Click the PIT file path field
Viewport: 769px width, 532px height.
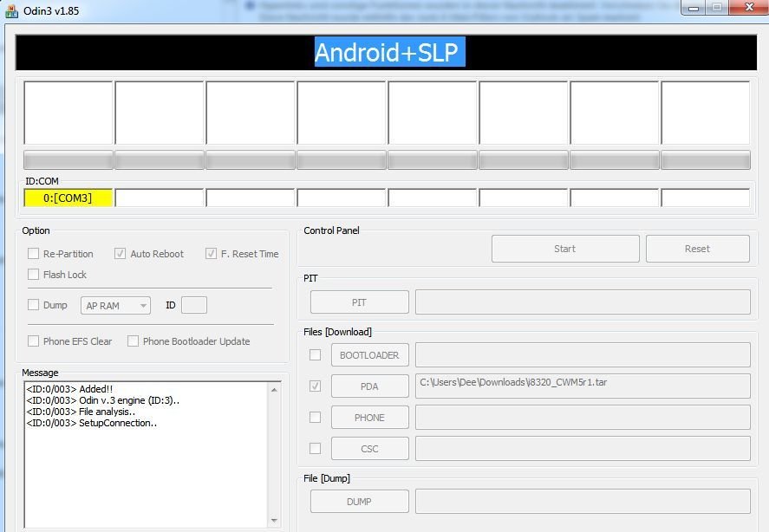(x=583, y=302)
